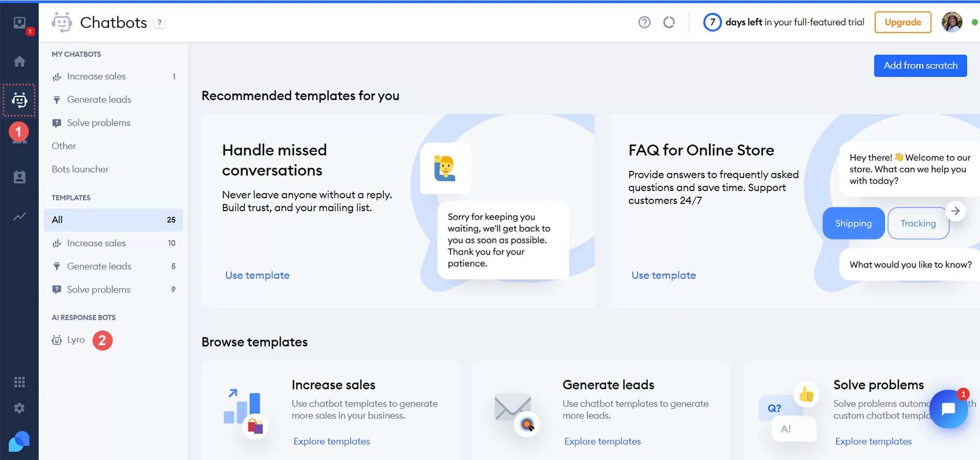Click the next arrow on template carousel

(955, 211)
